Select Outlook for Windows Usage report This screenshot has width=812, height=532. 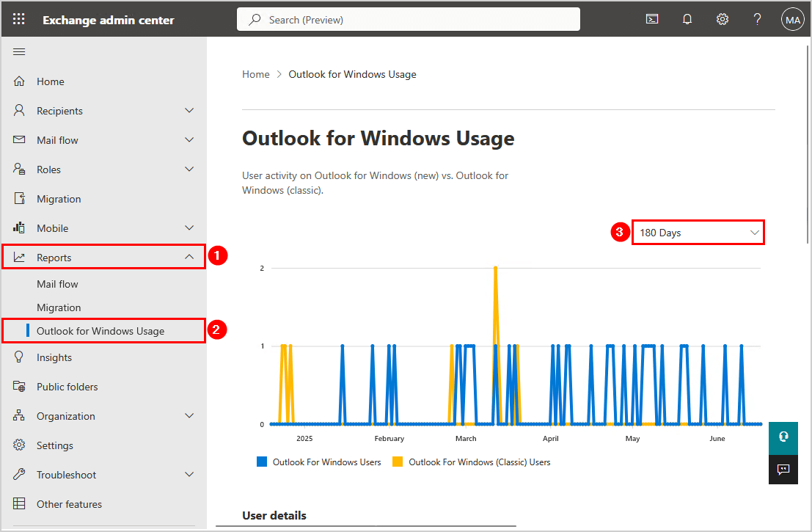pyautogui.click(x=100, y=331)
